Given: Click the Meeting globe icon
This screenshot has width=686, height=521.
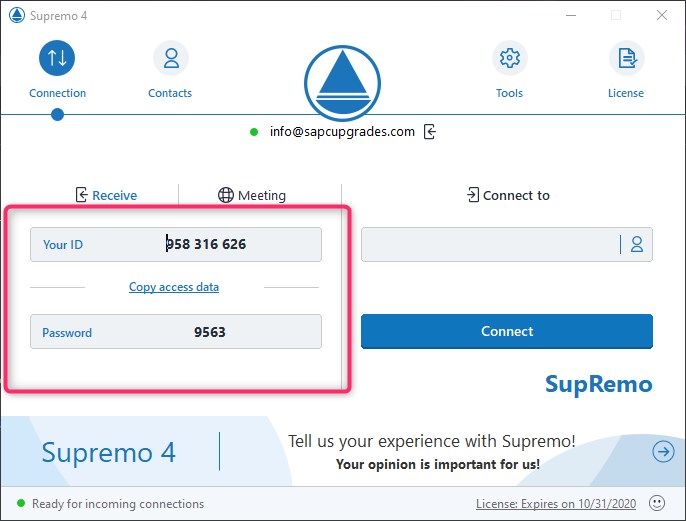Looking at the screenshot, I should [226, 195].
